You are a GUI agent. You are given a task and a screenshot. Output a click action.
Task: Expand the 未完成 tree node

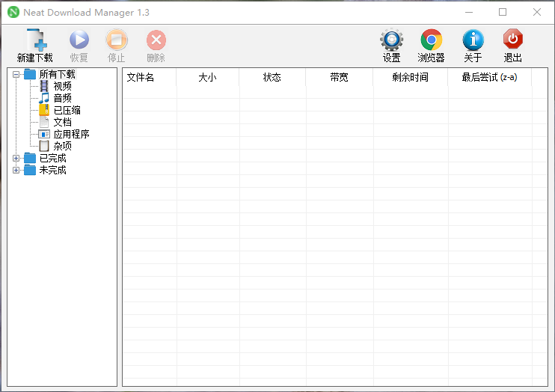click(x=16, y=171)
